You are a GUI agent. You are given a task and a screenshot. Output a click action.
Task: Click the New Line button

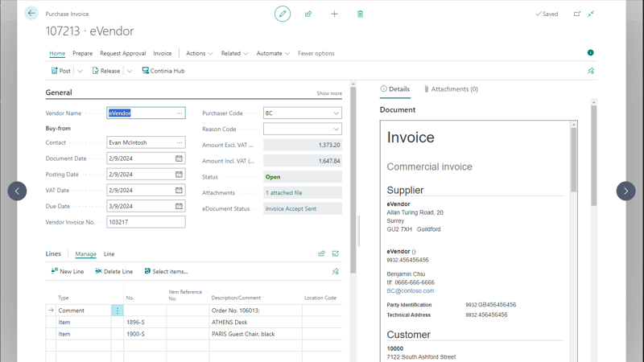coord(68,272)
